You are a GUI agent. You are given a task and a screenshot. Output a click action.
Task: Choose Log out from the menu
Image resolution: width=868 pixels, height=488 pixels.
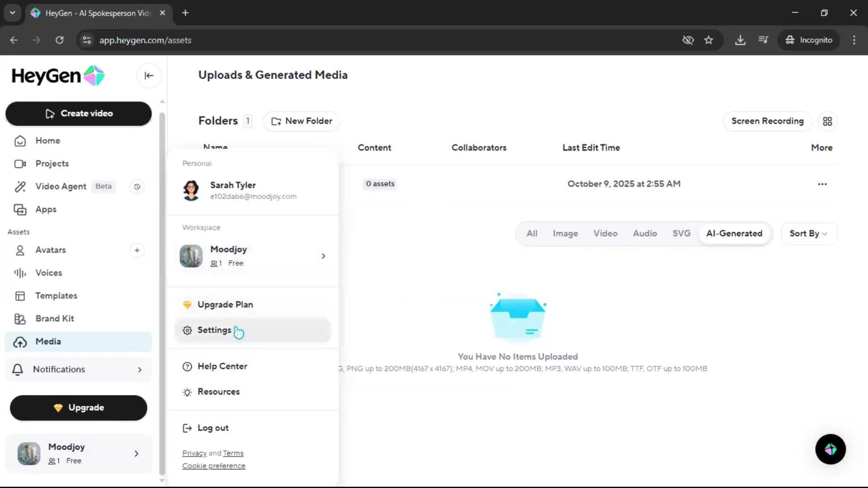coord(212,428)
